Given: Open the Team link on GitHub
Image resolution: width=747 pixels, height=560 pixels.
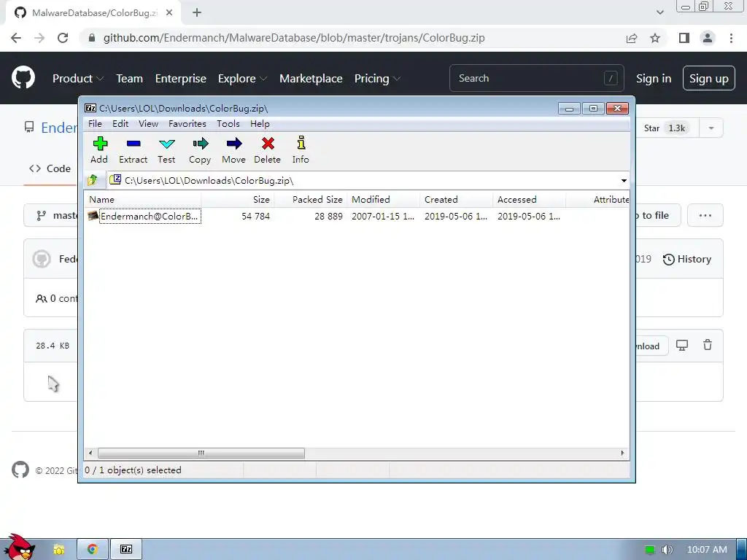Looking at the screenshot, I should (130, 79).
